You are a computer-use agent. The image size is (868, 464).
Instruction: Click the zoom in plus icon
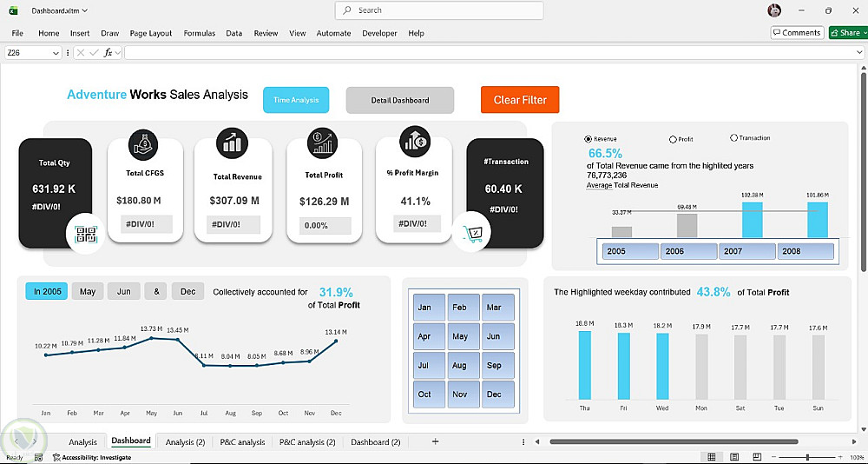840,457
